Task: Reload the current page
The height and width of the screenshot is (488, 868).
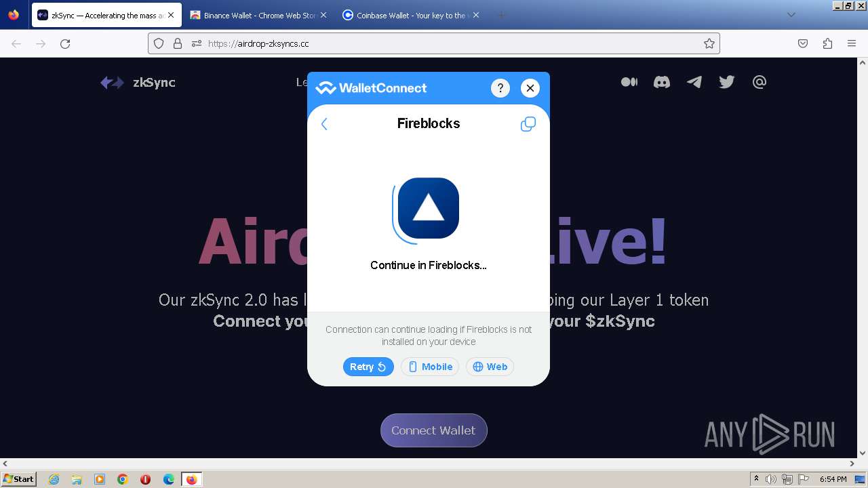Action: (65, 43)
